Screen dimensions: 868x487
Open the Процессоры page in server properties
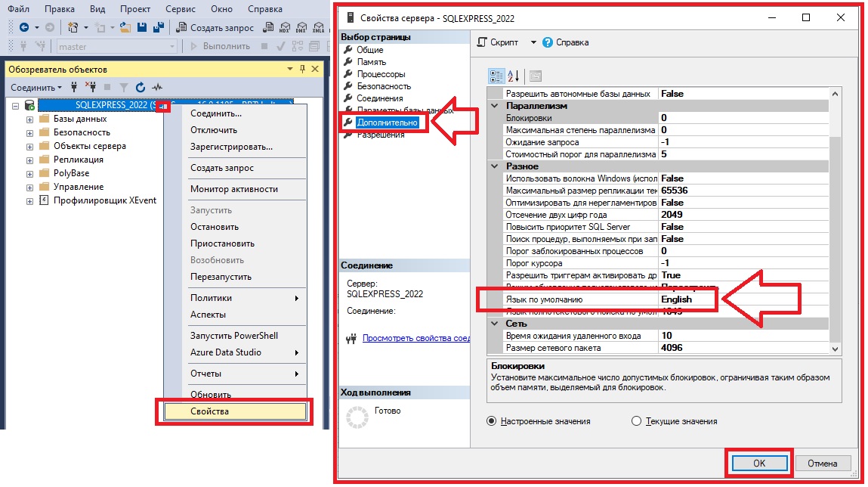(x=381, y=74)
